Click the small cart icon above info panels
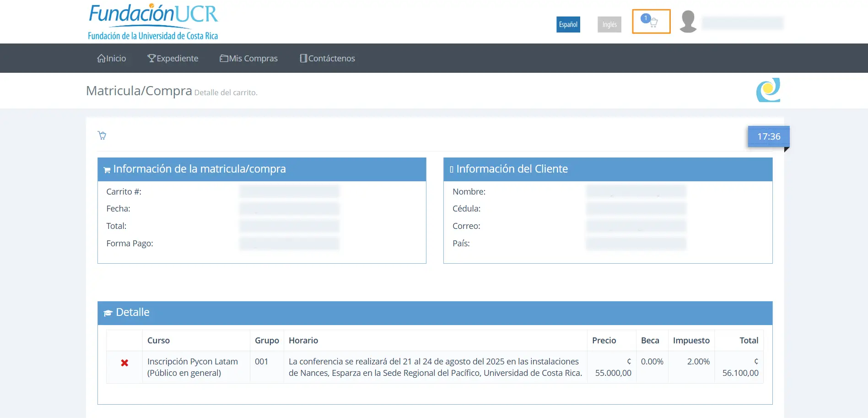Image resolution: width=868 pixels, height=418 pixels. pyautogui.click(x=102, y=135)
